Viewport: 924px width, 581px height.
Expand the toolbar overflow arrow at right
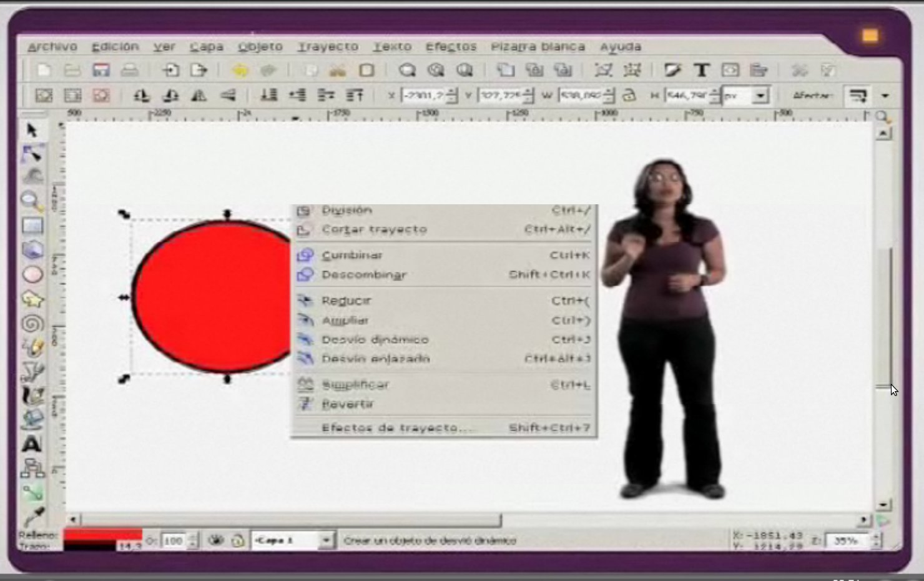(885, 96)
